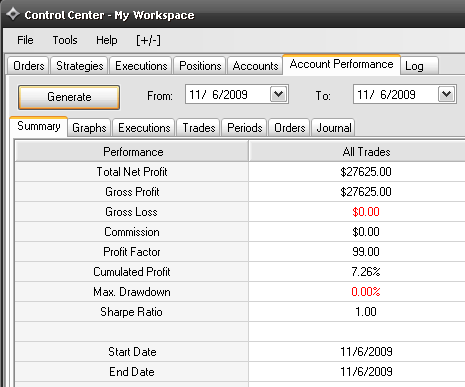
Task: Select the Sharpe Ratio row label
Action: (131, 312)
